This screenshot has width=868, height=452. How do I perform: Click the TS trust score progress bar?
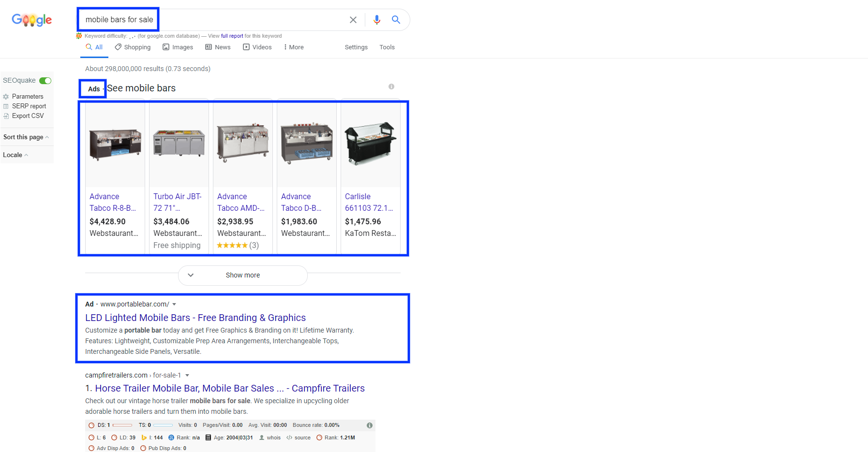[x=163, y=425]
